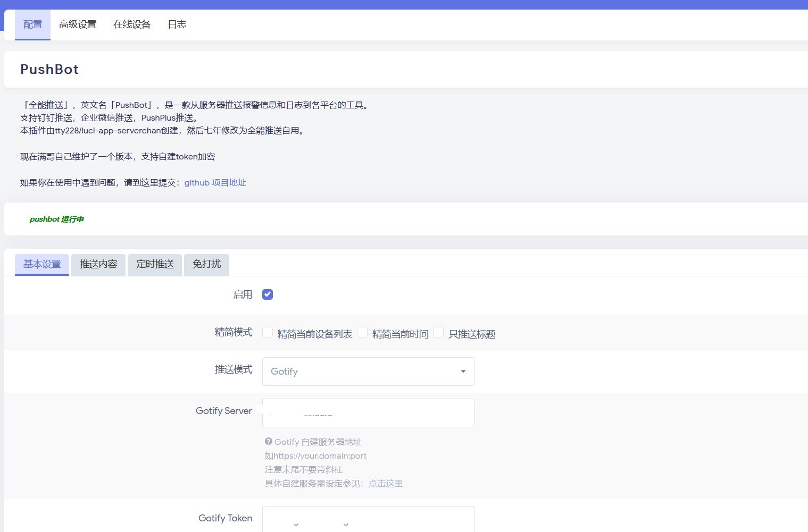This screenshot has width=808, height=532.
Task: Open the github 项目地址 link
Action: point(215,183)
